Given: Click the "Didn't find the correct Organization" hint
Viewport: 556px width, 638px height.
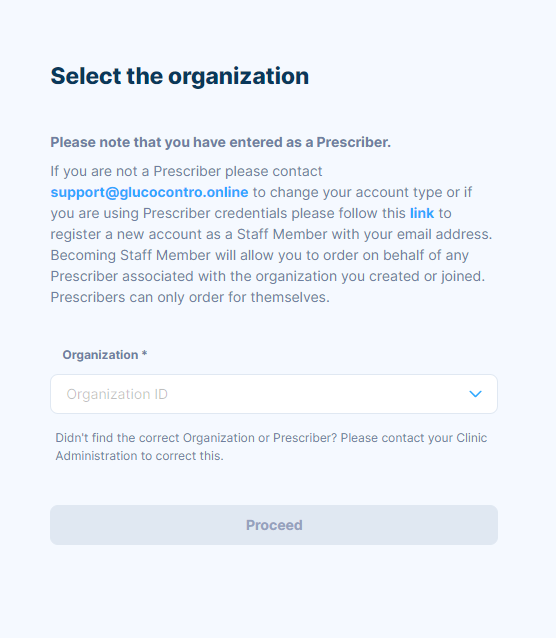Looking at the screenshot, I should coord(271,438).
